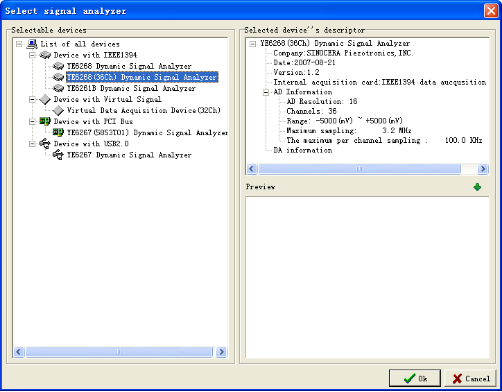Click the List of all devices label
The height and width of the screenshot is (392, 502).
pos(80,44)
